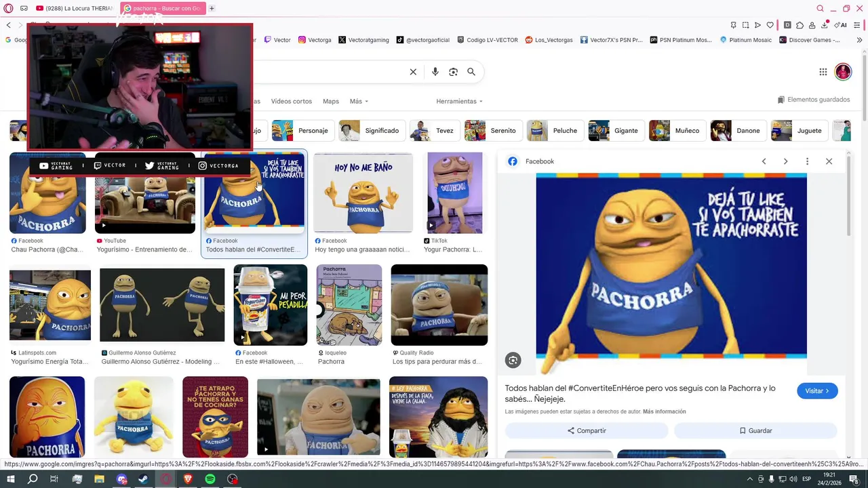Start voice search with the microphone icon

point(435,72)
